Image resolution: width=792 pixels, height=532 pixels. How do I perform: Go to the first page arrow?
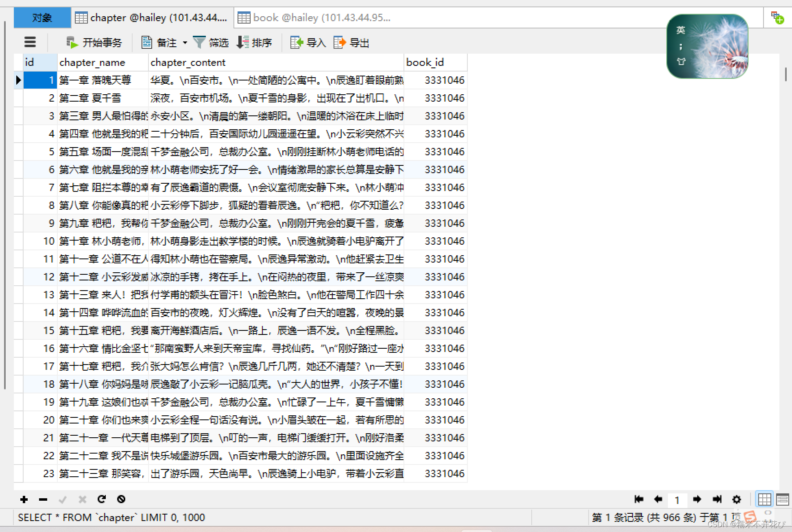click(x=639, y=499)
